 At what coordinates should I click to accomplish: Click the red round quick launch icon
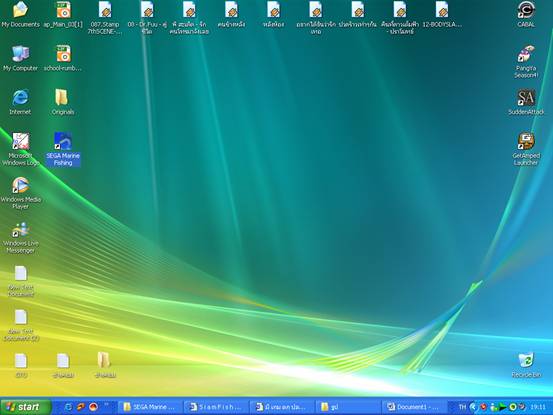point(93,407)
